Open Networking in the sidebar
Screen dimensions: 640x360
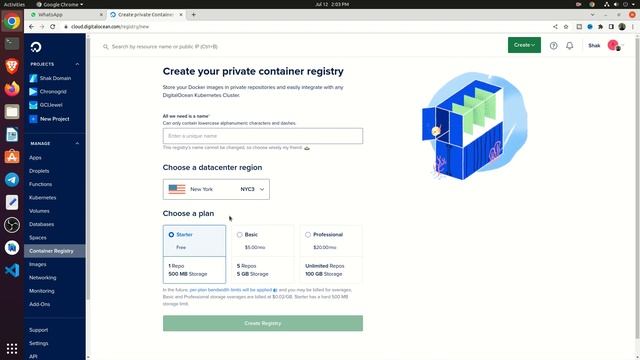click(42, 278)
